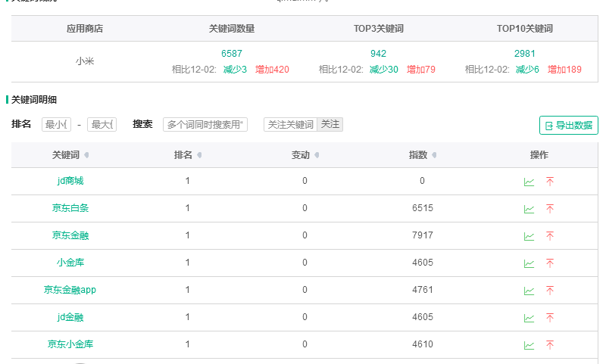Pin 京东金融app keyword to top
The width and height of the screenshot is (606, 364).
pyautogui.click(x=550, y=291)
